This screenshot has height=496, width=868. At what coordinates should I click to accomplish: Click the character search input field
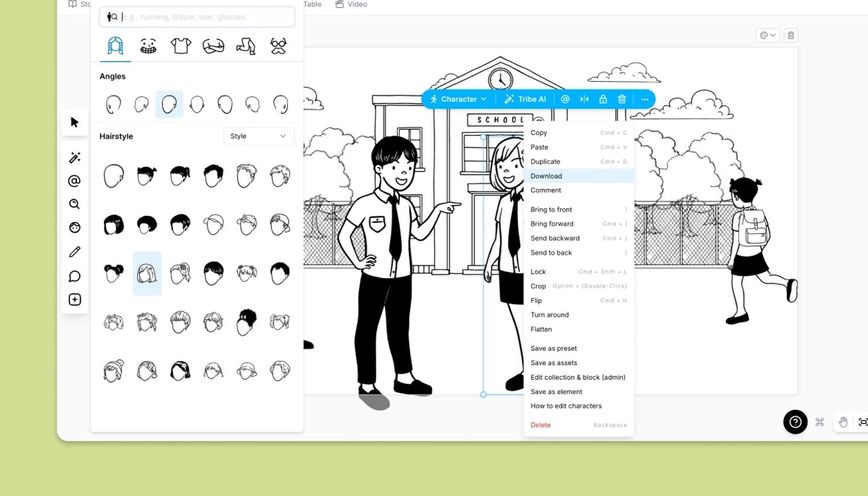(197, 17)
